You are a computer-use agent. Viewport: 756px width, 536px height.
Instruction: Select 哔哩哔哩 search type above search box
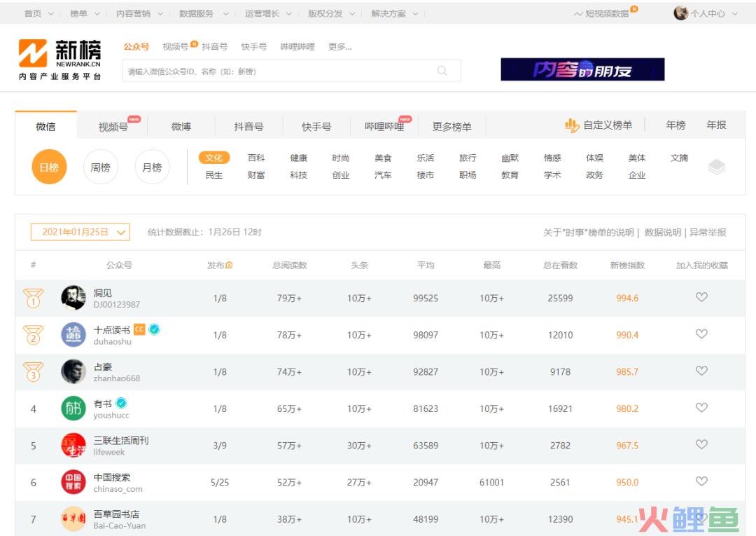point(297,47)
